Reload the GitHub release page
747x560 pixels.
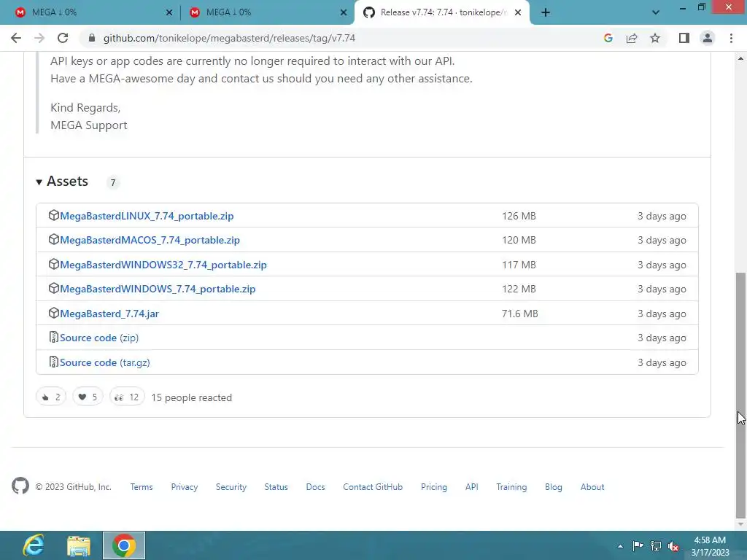63,38
